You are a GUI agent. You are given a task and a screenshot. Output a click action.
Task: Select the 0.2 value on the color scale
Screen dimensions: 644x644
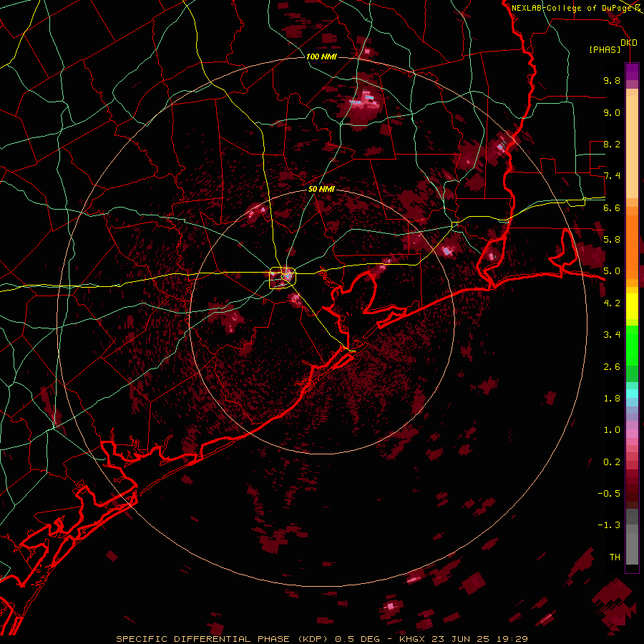tap(612, 462)
